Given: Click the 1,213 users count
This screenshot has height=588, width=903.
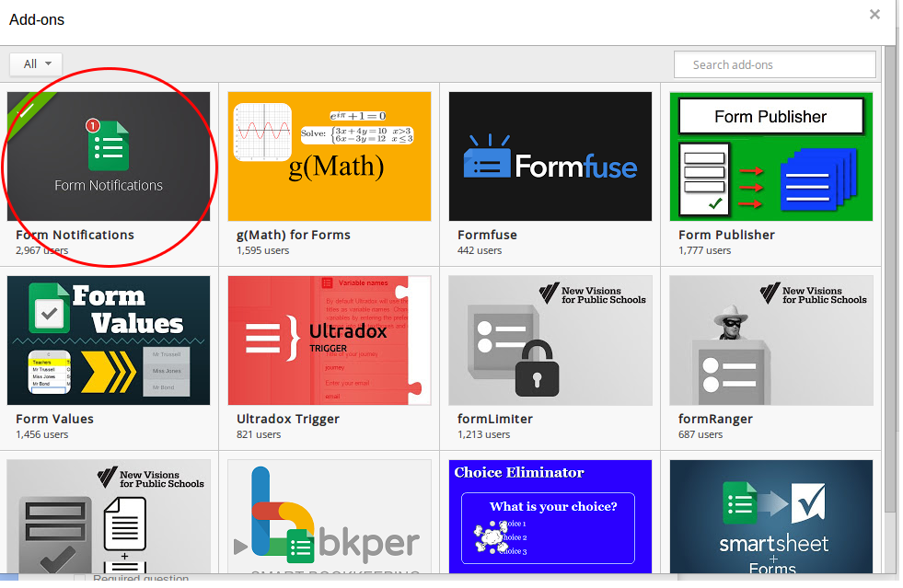Looking at the screenshot, I should coord(484,435).
